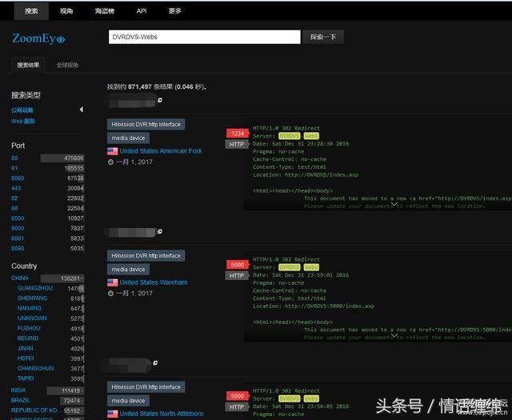
Task: Filter by port 88
Action: (14, 208)
